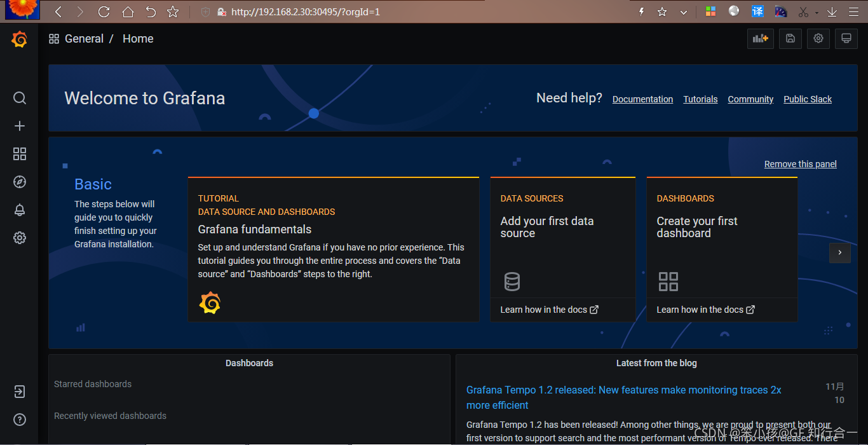Image resolution: width=868 pixels, height=445 pixels.
Task: Click the dashboards grid icon next to General
Action: point(54,39)
